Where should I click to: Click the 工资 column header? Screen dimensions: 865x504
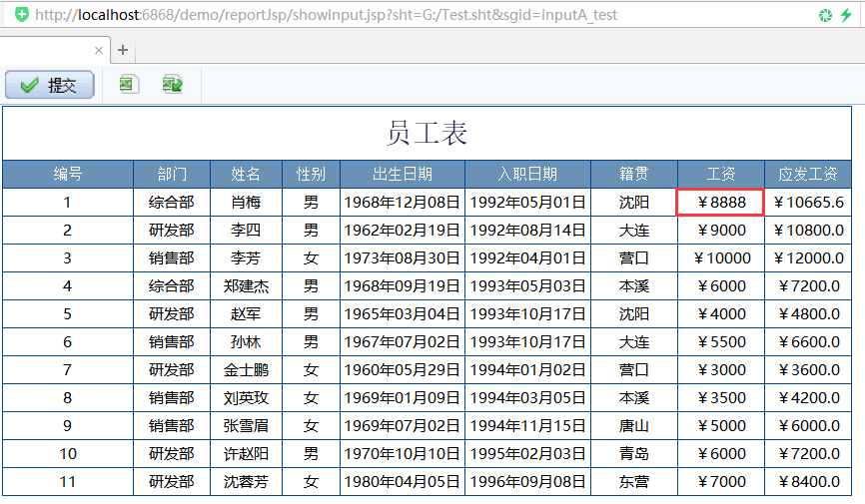(721, 175)
